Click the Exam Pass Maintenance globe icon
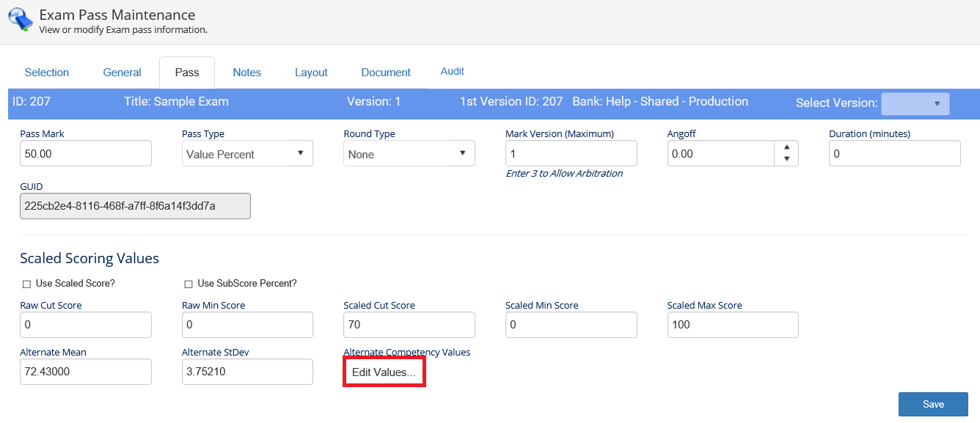980x423 pixels. tap(21, 20)
